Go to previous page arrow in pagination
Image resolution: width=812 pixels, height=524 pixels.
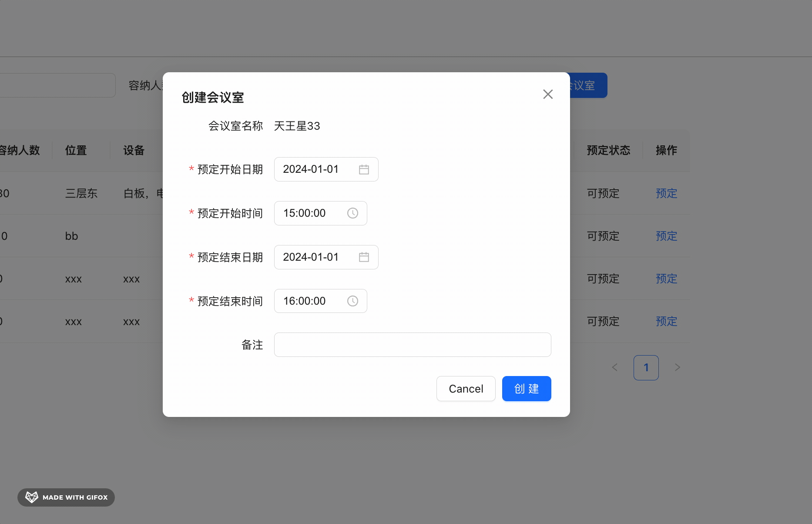(x=615, y=368)
